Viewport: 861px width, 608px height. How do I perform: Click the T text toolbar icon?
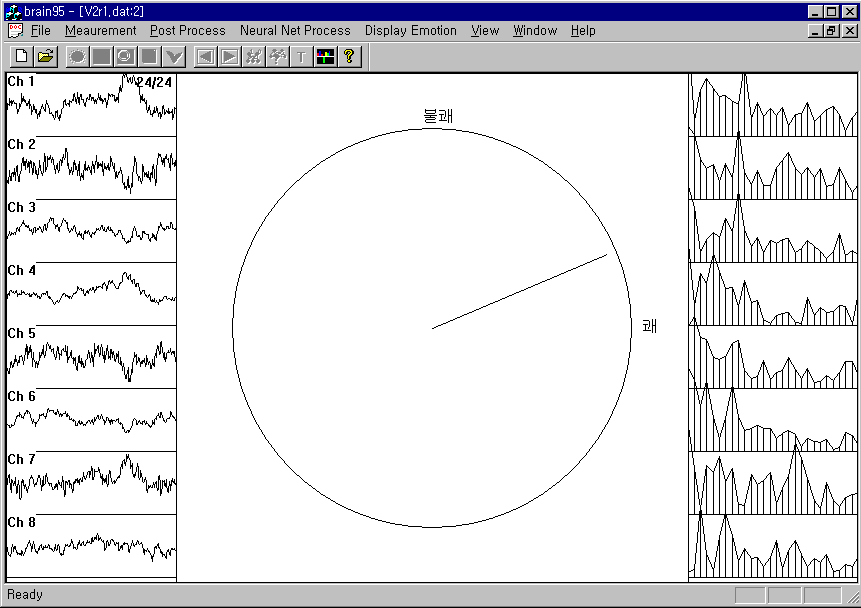(x=301, y=56)
